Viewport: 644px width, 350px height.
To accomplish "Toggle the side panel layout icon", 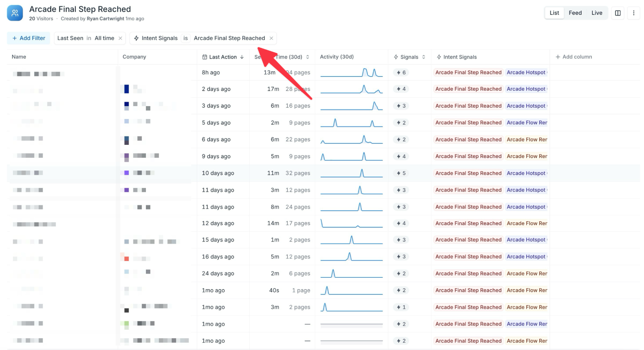I will tap(618, 13).
